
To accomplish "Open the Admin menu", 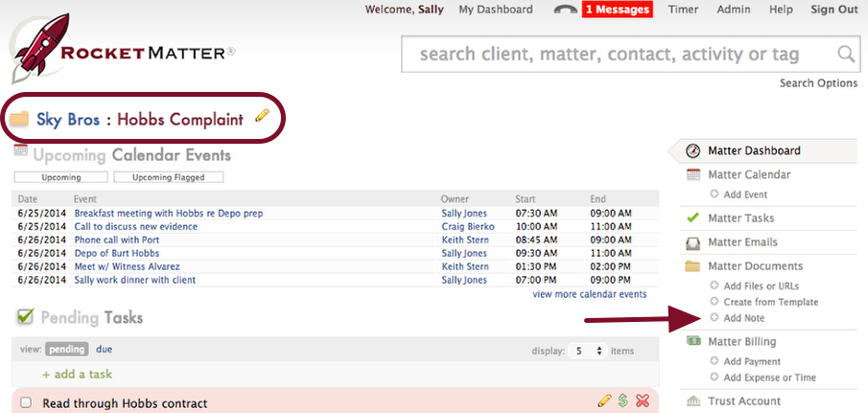I will pos(734,10).
